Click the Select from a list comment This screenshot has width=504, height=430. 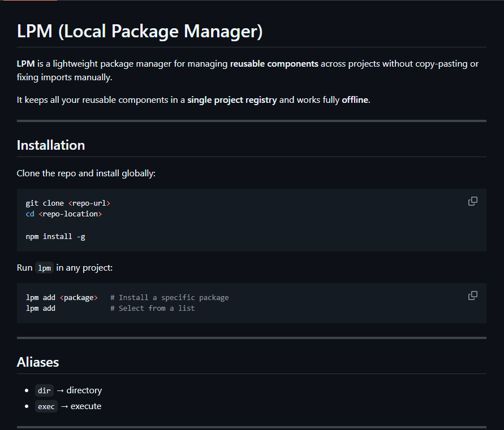click(154, 308)
